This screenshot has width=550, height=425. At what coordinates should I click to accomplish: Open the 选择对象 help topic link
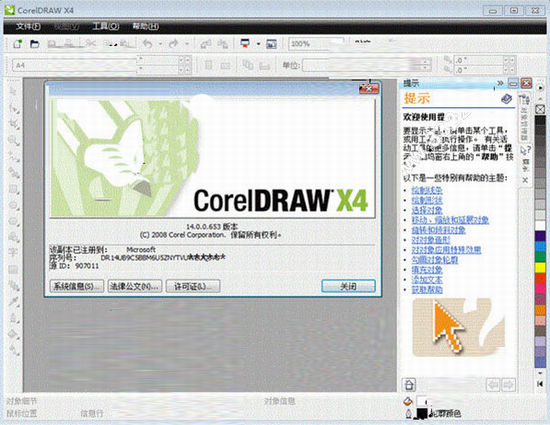[x=427, y=210]
